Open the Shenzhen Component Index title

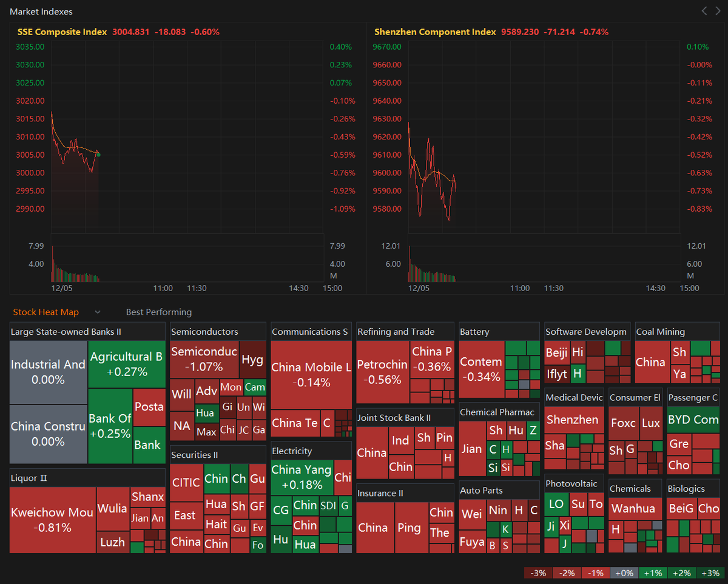tap(435, 32)
